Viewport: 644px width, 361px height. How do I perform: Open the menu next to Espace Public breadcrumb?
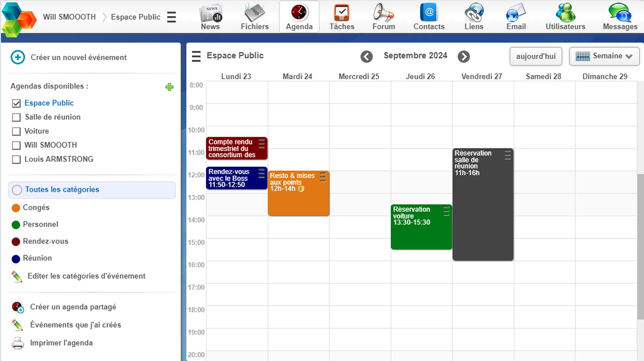coord(171,17)
